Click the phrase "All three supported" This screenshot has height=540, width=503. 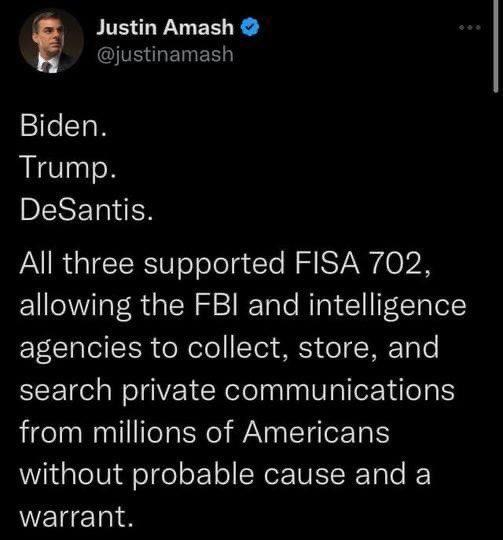click(152, 265)
